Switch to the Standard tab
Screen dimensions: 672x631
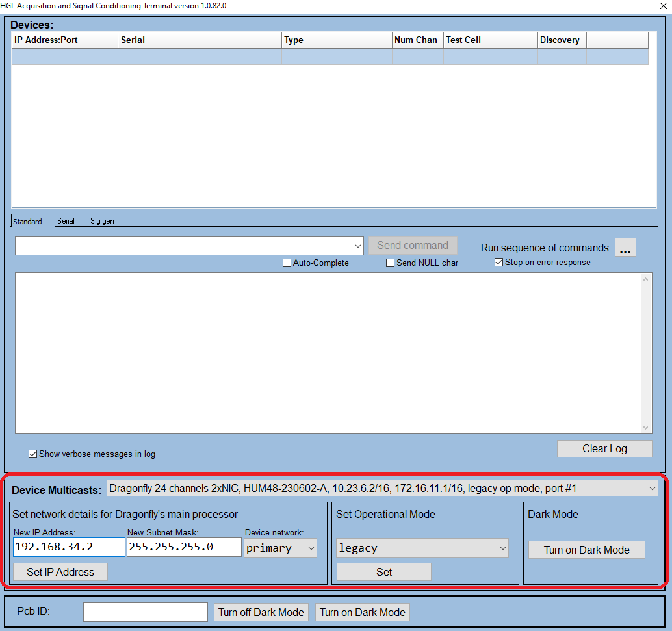click(x=32, y=221)
